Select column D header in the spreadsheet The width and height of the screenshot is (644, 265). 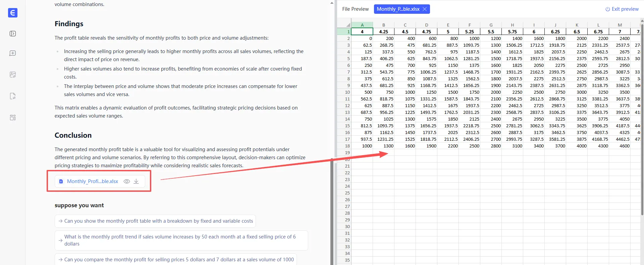(x=426, y=25)
